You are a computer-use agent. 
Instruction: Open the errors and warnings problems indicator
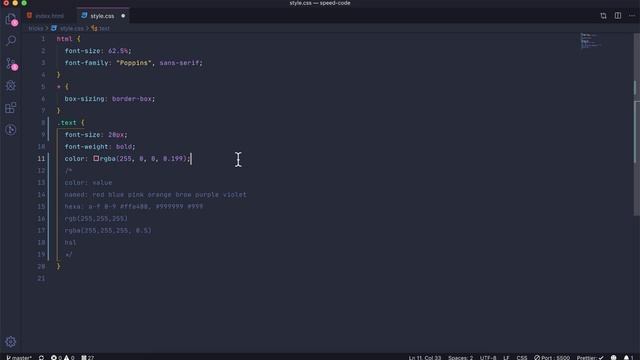coord(62,357)
